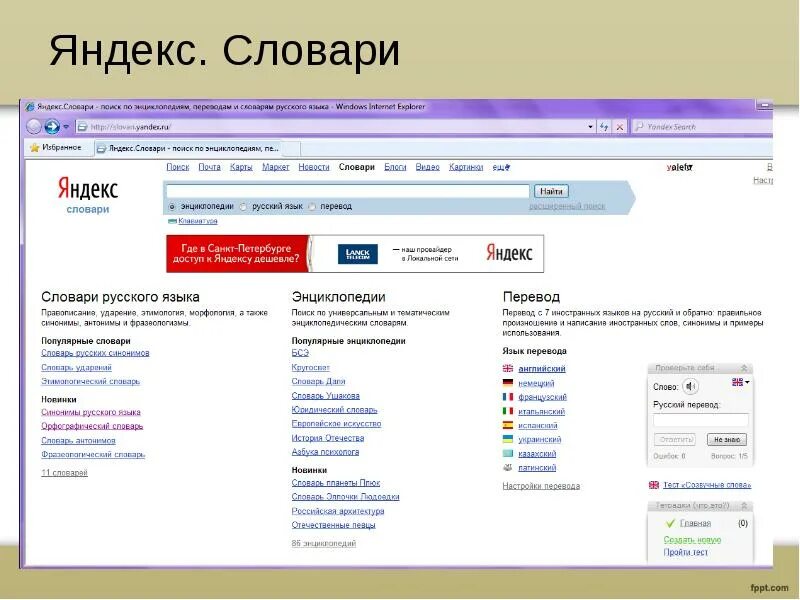Open Словарь русских синонимов link
The width and height of the screenshot is (800, 600).
[95, 353]
